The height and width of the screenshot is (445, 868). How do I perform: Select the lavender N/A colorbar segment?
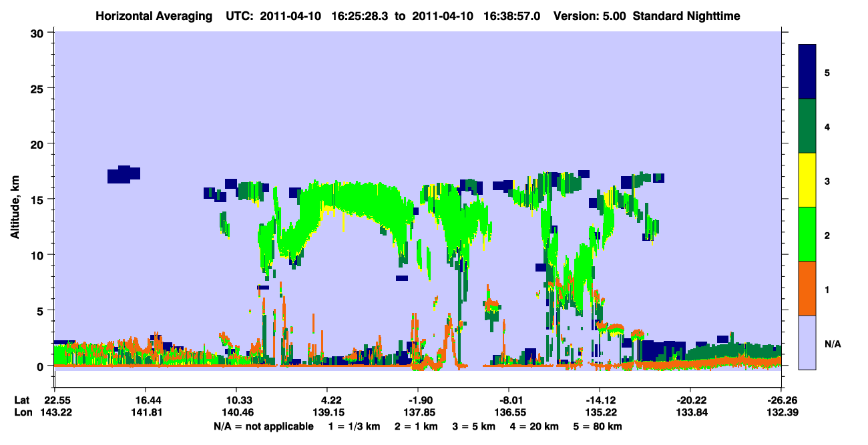click(807, 342)
